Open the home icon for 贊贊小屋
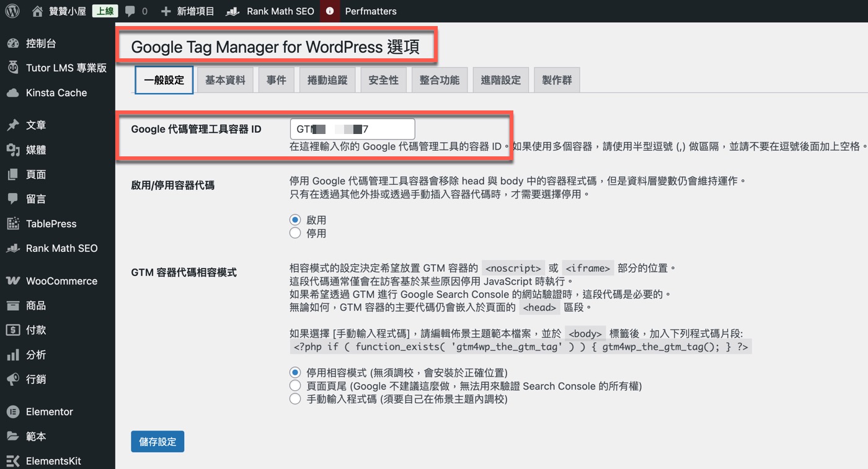The width and height of the screenshot is (868, 469). (x=38, y=11)
